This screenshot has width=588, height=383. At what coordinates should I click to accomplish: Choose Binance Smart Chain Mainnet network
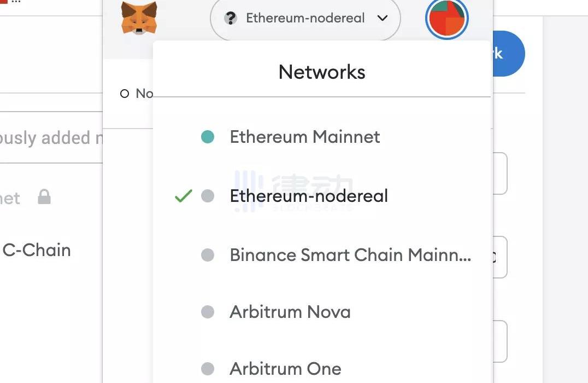pos(350,255)
